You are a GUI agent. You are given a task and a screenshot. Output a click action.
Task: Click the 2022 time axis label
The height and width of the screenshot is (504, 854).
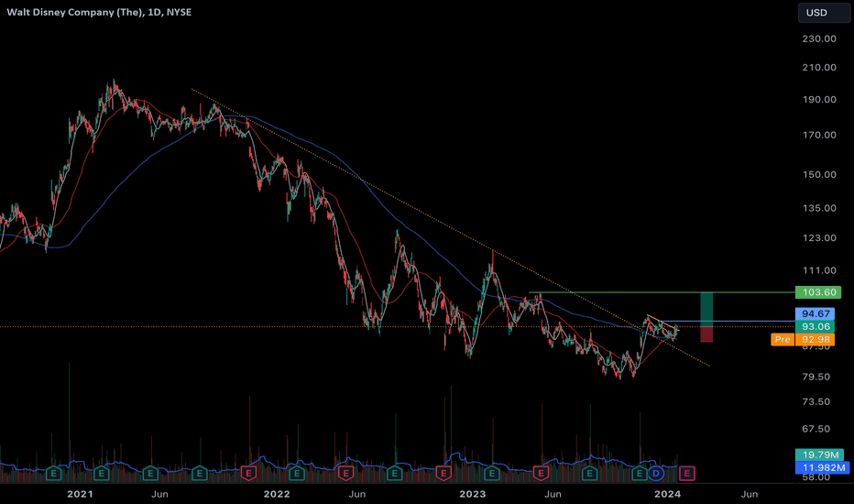coord(277,494)
